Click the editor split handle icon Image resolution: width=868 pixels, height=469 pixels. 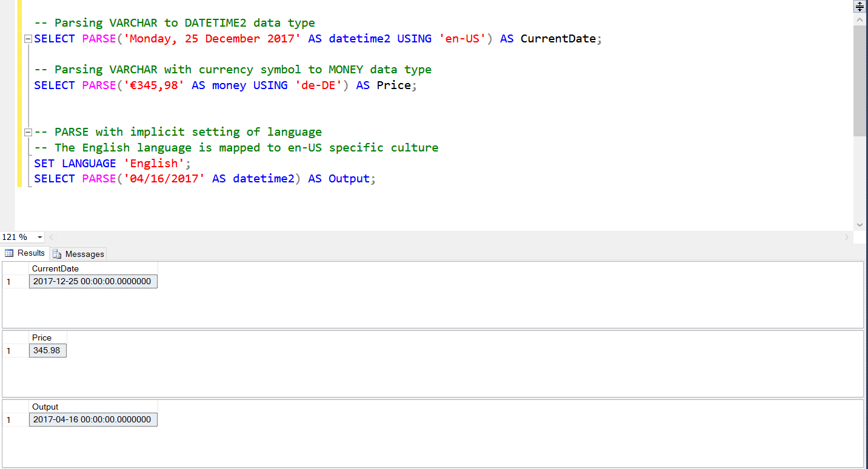[860, 7]
